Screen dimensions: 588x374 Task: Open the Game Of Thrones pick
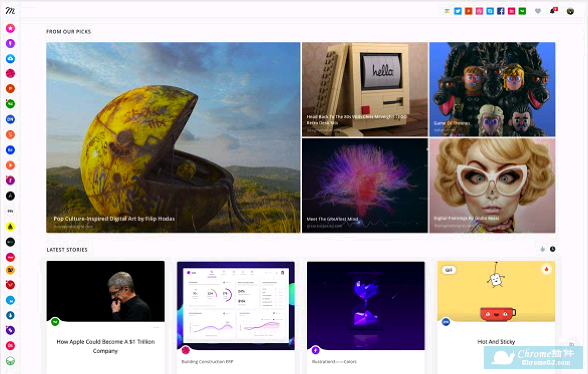(x=492, y=89)
